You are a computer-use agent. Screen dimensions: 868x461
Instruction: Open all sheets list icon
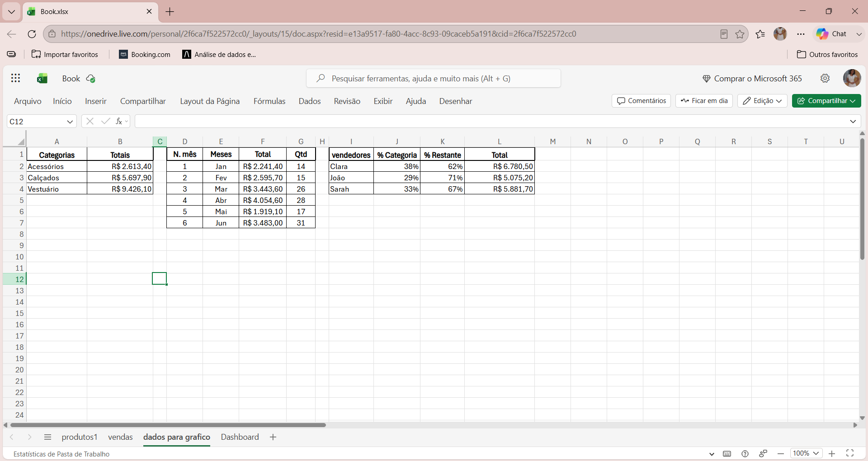[x=47, y=437]
